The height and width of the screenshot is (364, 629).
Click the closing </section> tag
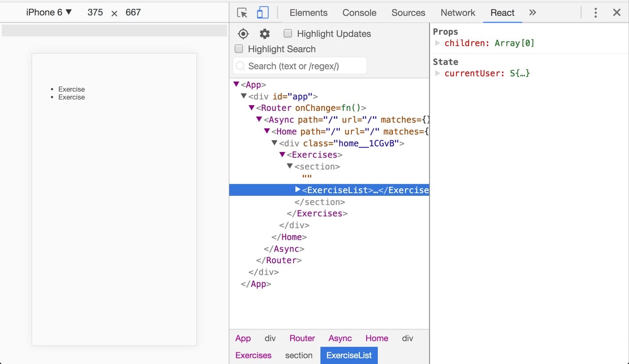click(x=320, y=202)
